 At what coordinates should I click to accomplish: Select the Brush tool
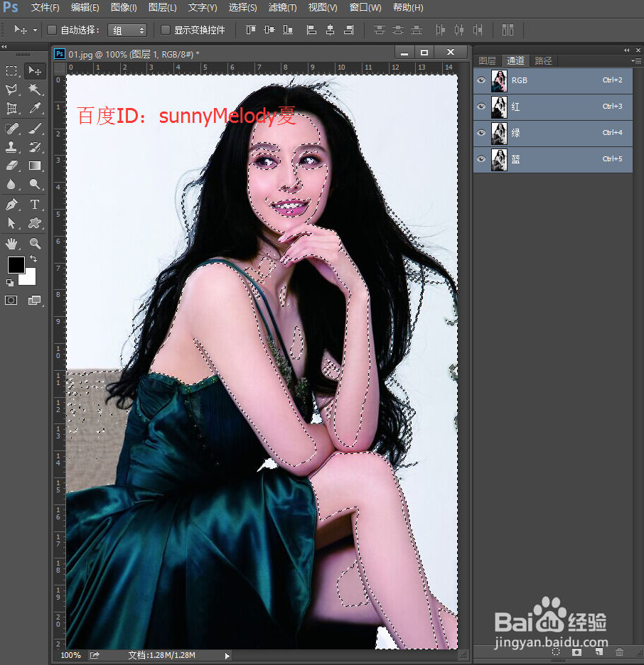pos(34,128)
